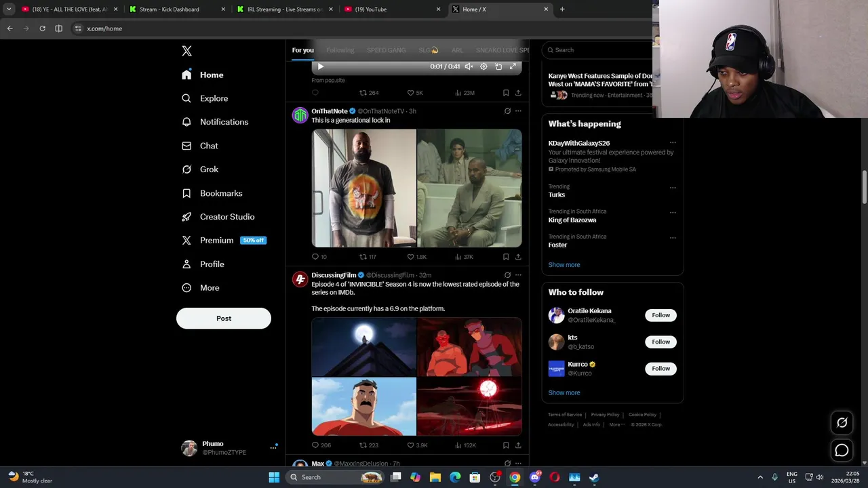Bookmark the OnThatNote post
The height and width of the screenshot is (488, 868).
[506, 257]
